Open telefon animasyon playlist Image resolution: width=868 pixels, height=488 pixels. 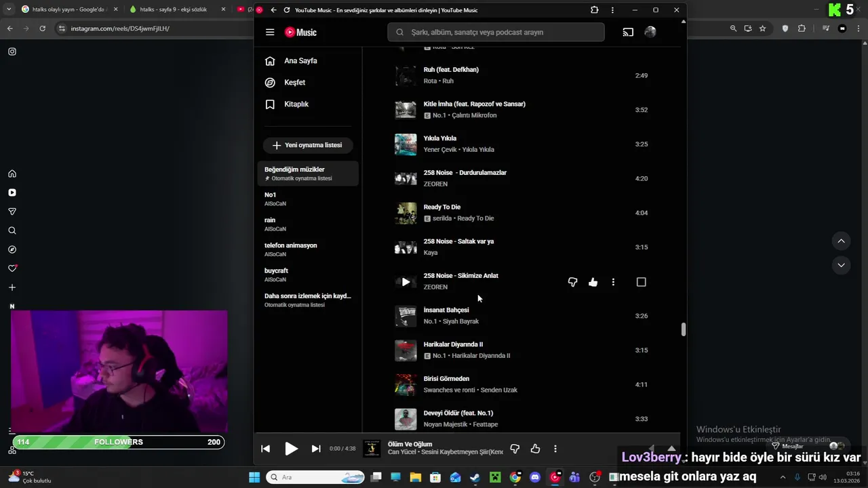tap(309, 249)
